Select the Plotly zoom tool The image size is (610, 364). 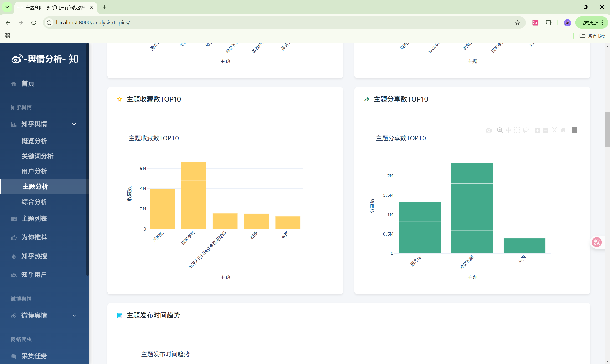point(500,130)
